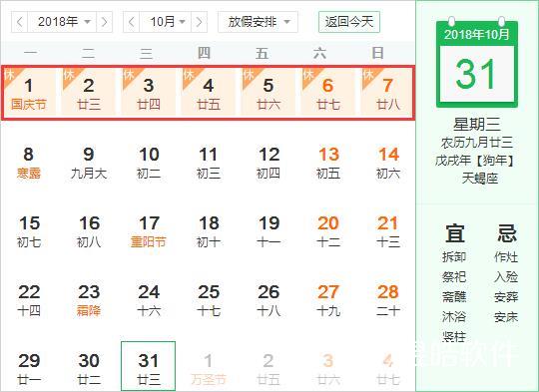Click the 宜 heading

[x=455, y=233]
